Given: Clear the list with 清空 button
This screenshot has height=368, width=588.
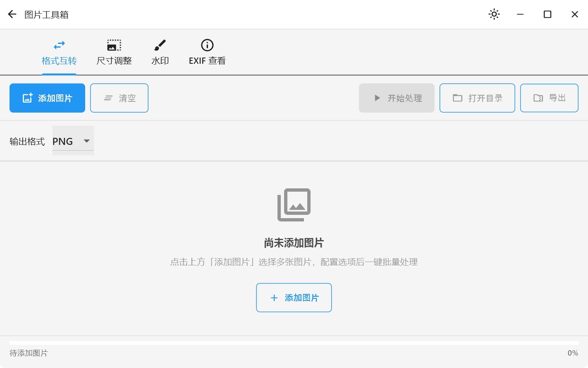Looking at the screenshot, I should coord(119,98).
